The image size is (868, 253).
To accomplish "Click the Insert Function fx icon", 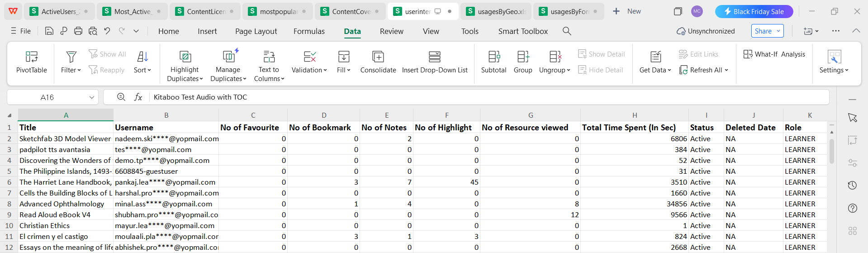I will tap(138, 97).
